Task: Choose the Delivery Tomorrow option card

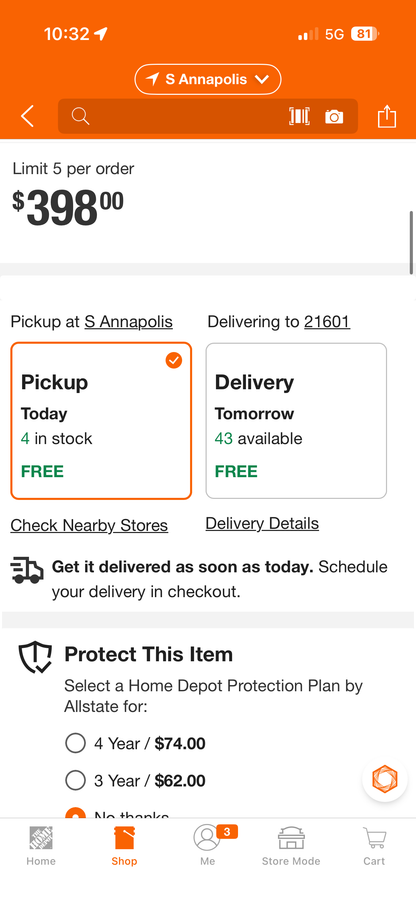Action: [x=296, y=421]
